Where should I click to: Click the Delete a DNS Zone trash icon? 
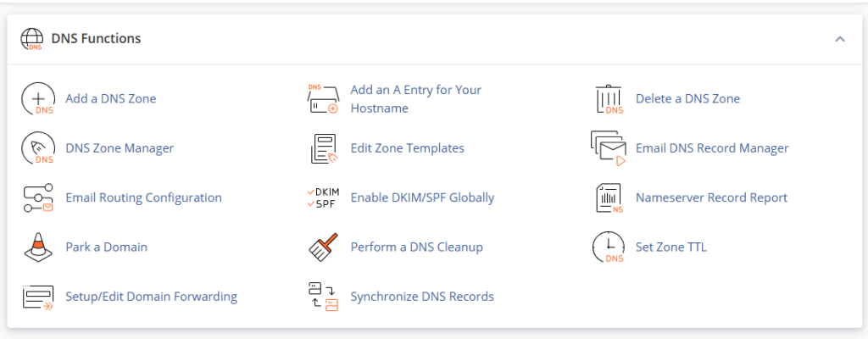click(x=609, y=99)
